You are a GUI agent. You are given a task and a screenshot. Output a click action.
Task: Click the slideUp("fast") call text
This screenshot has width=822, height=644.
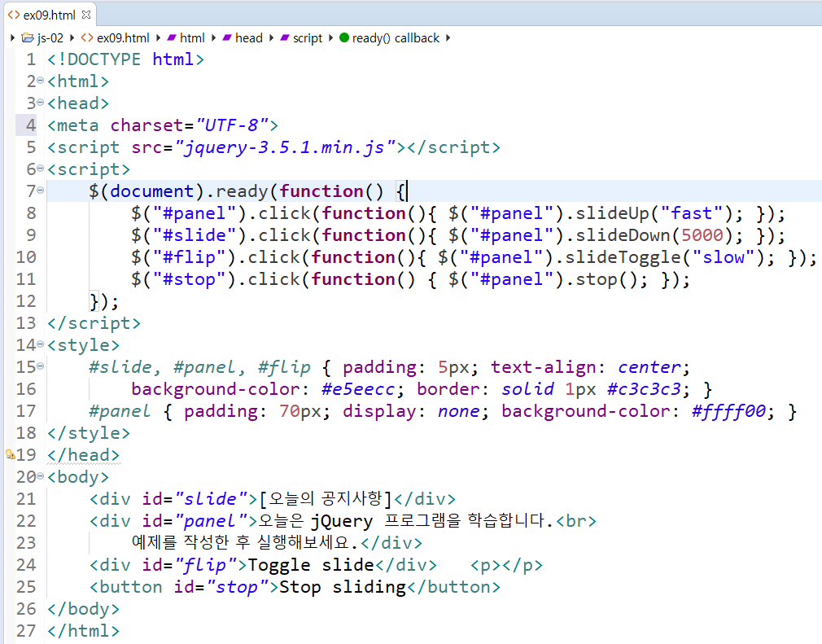[654, 213]
